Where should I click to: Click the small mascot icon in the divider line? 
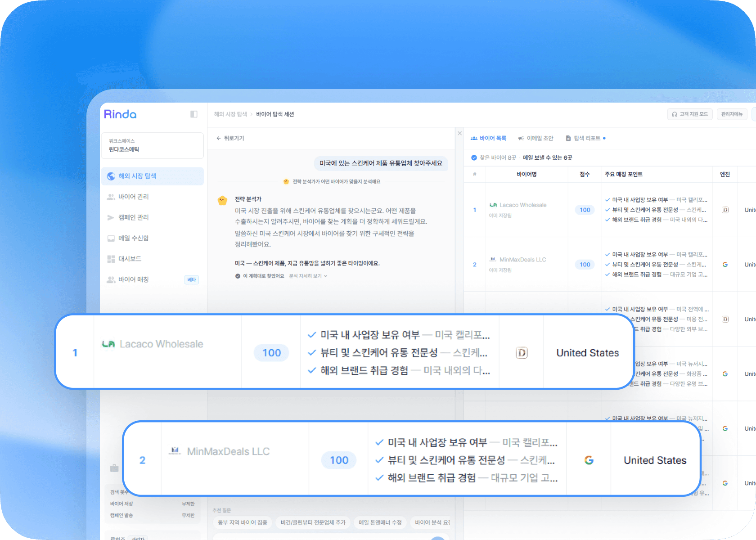(x=286, y=181)
